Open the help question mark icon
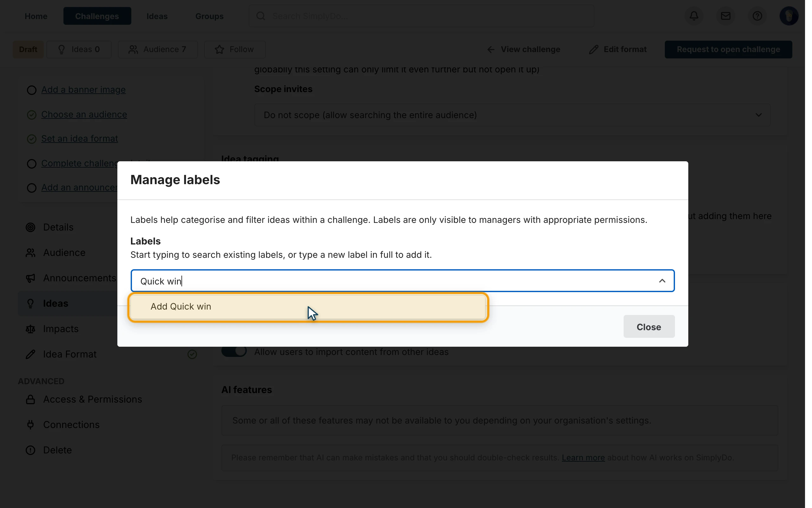The image size is (812, 508). coord(757,16)
